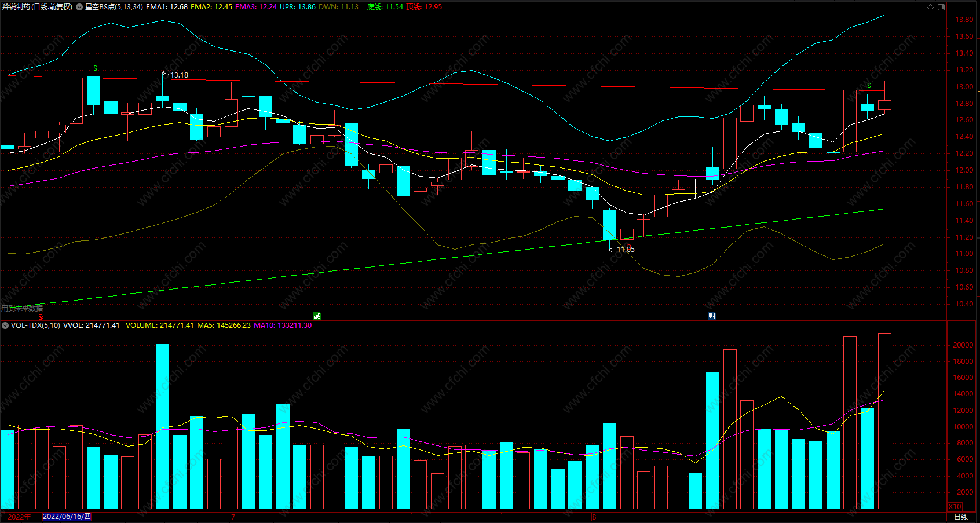This screenshot has height=523, width=980.
Task: Expand the VOL-TDX indicator dropdown arrow
Action: [5, 325]
